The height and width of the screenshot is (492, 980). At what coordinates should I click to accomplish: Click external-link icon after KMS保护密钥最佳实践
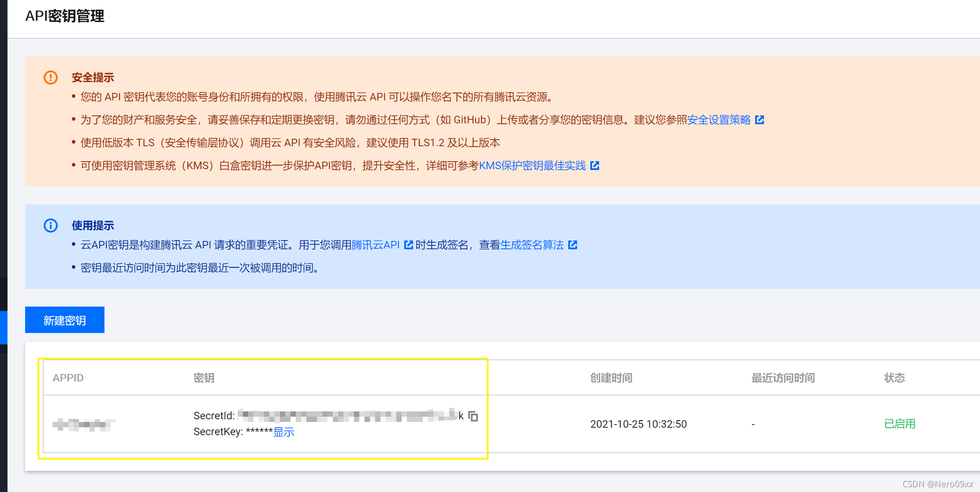coord(595,166)
